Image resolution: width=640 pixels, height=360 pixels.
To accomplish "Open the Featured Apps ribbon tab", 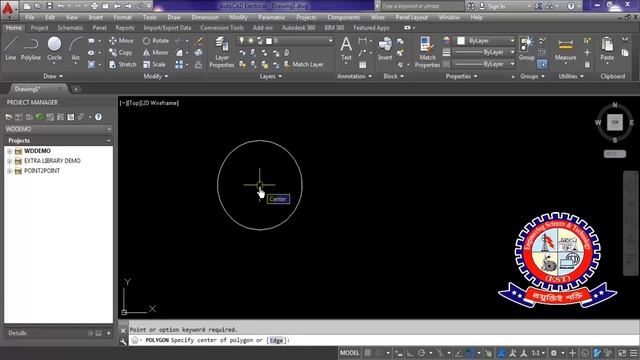I will [x=371, y=28].
